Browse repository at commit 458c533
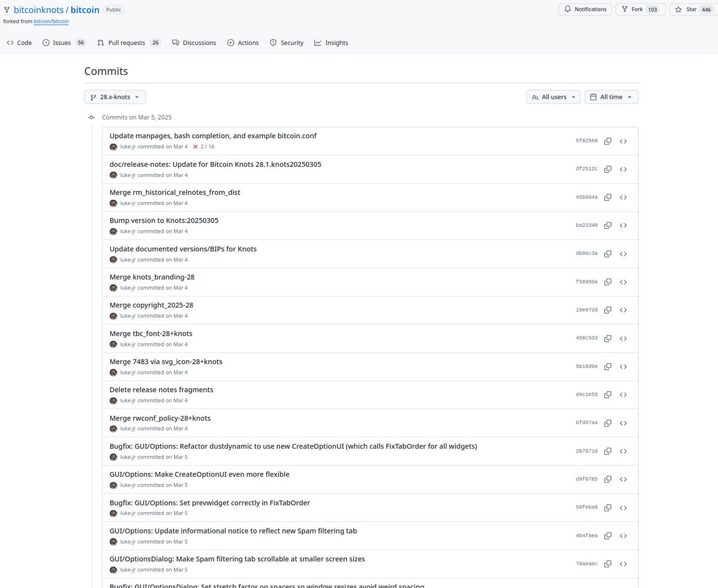This screenshot has width=718, height=588. pyautogui.click(x=623, y=339)
